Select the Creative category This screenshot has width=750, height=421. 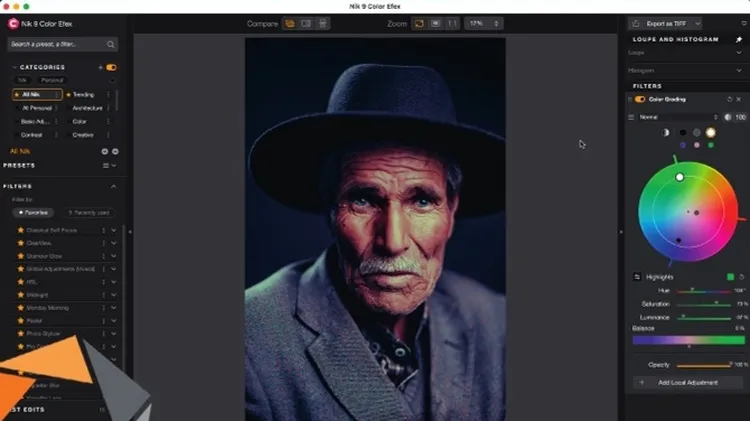click(x=83, y=135)
